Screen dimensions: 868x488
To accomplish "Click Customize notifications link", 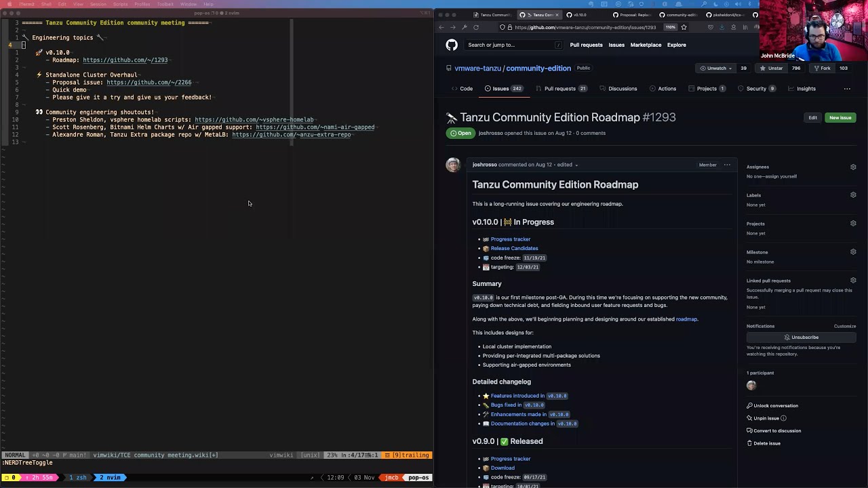I will coord(845,326).
